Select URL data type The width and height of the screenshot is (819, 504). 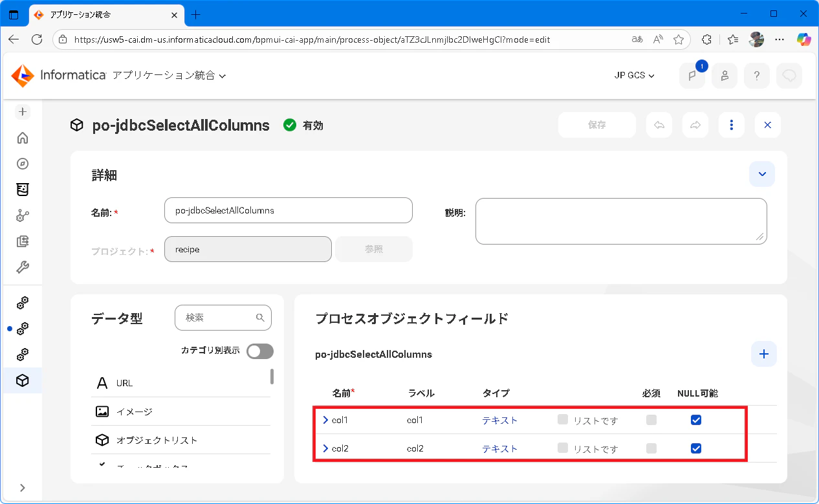click(181, 383)
